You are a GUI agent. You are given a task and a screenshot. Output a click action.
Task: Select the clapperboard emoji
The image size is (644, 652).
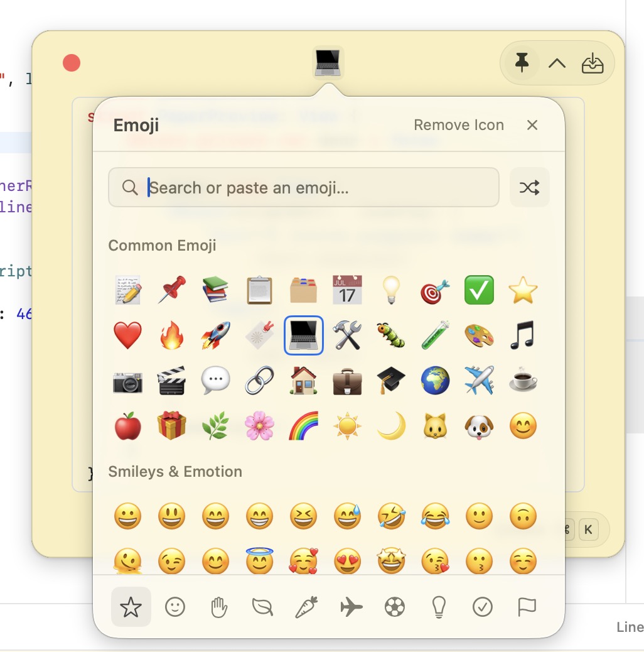172,381
